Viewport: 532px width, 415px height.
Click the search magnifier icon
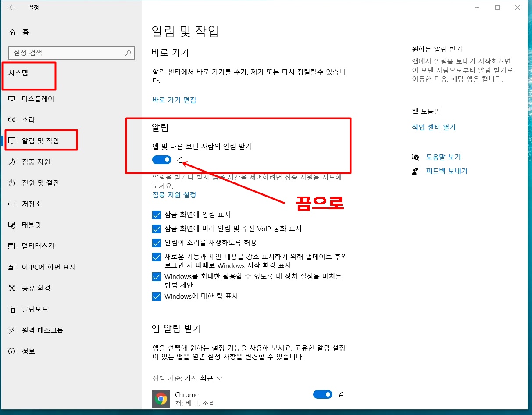point(128,53)
